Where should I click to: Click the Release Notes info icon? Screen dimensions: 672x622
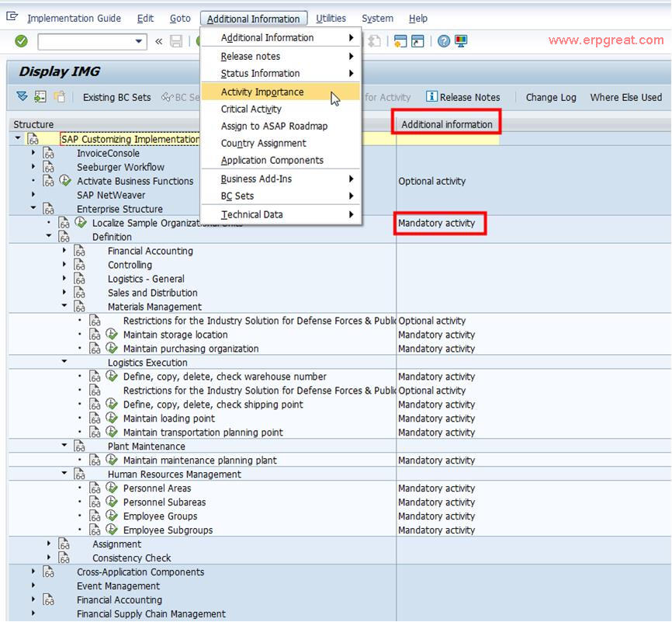(431, 96)
